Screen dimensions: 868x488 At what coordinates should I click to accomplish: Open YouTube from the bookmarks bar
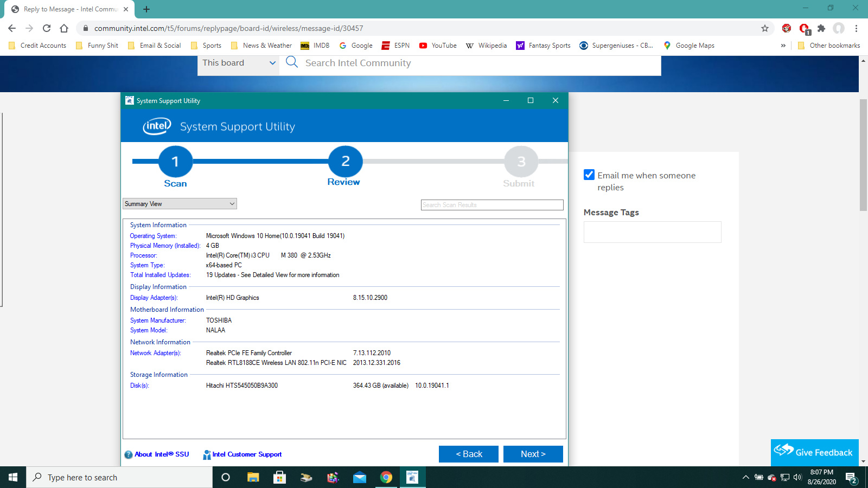437,46
